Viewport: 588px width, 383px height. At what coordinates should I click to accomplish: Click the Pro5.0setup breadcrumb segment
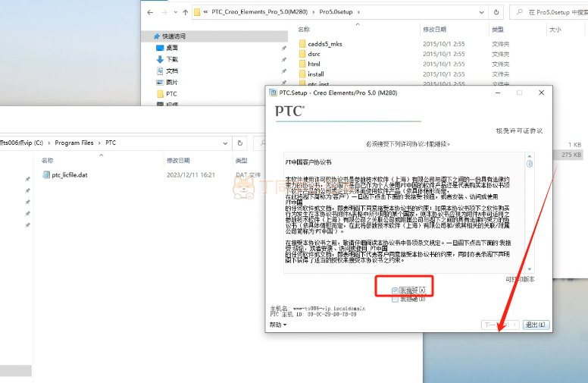[336, 12]
